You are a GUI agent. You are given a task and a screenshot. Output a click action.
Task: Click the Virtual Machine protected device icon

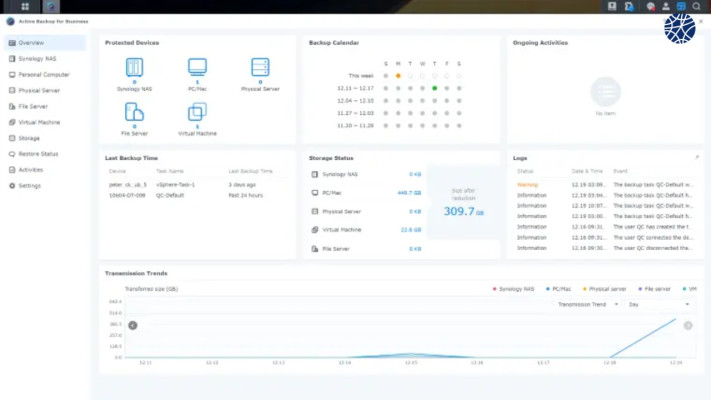point(197,112)
